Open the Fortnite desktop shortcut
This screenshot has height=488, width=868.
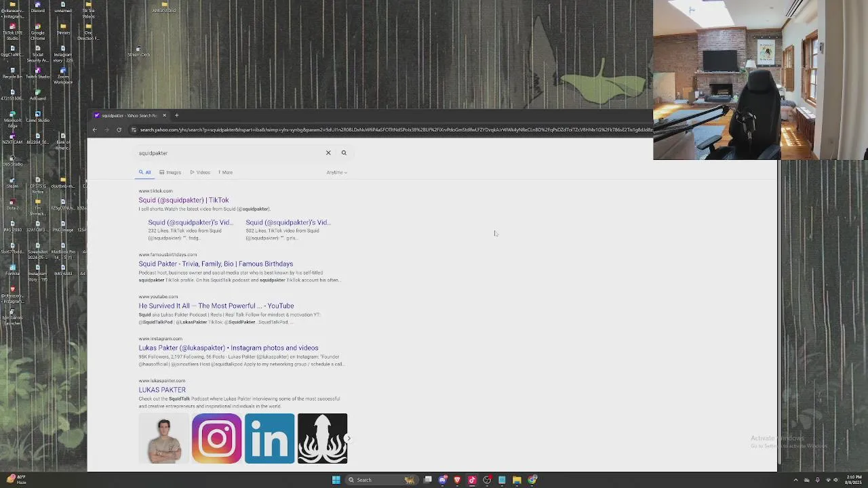(x=12, y=270)
